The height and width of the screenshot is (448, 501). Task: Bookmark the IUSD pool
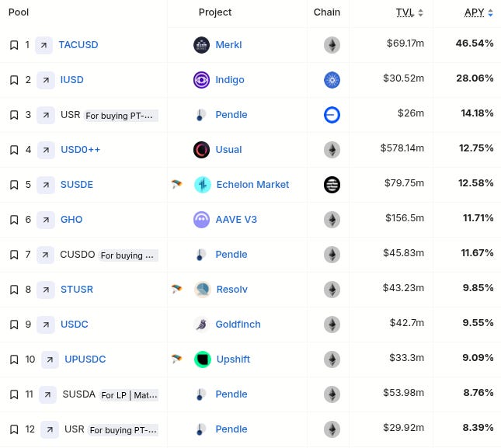(14, 80)
